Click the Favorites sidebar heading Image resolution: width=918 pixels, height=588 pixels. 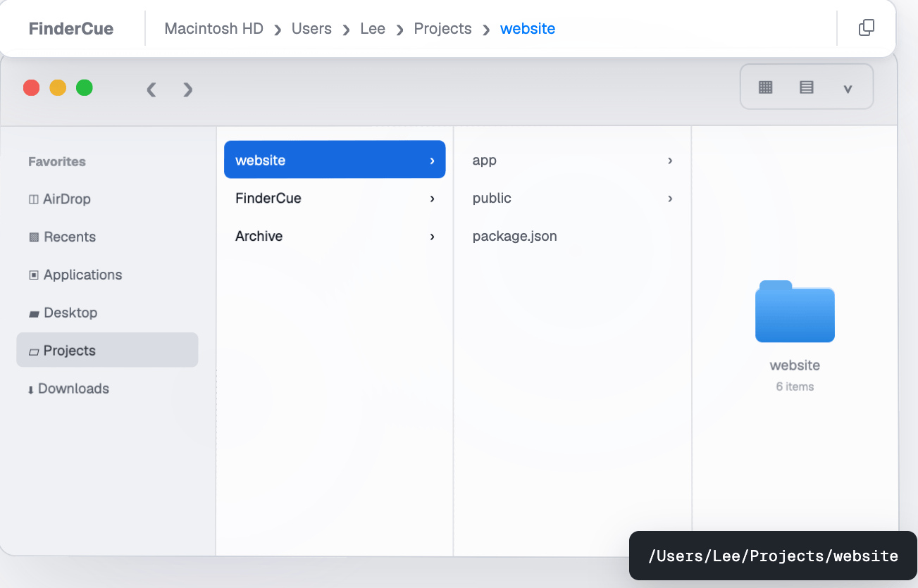point(57,161)
